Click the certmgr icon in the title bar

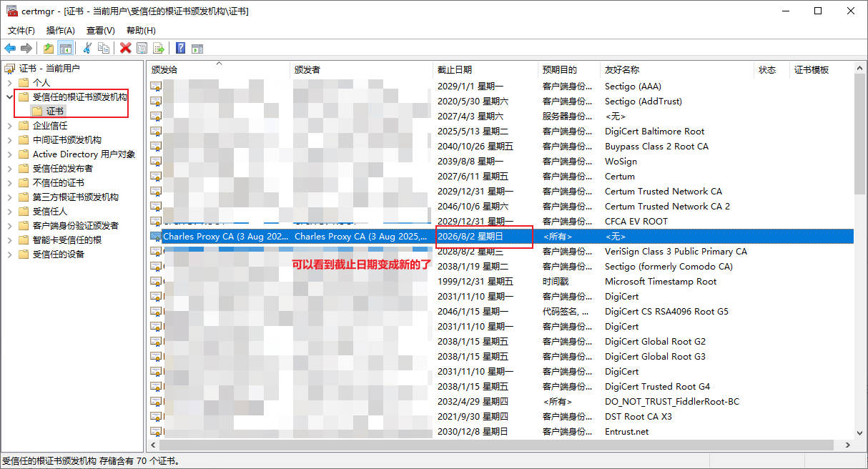12,11
